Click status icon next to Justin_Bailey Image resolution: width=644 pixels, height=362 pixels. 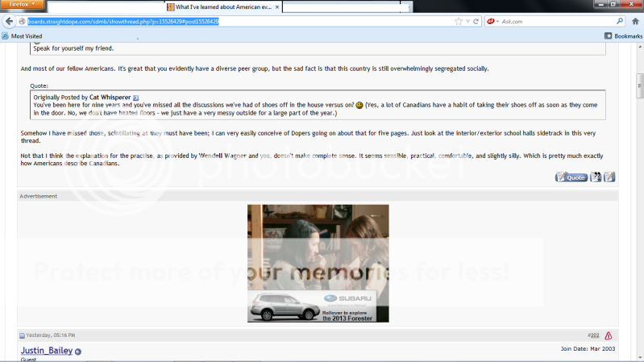pyautogui.click(x=78, y=352)
